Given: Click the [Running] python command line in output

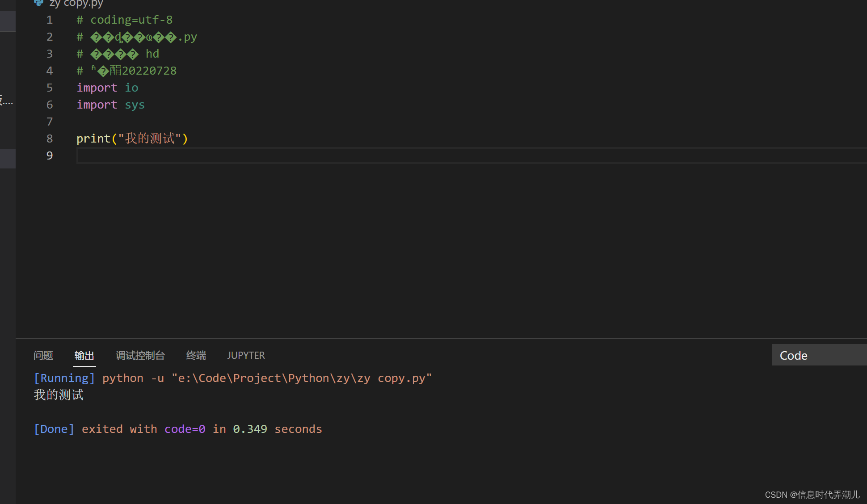Looking at the screenshot, I should [x=232, y=378].
